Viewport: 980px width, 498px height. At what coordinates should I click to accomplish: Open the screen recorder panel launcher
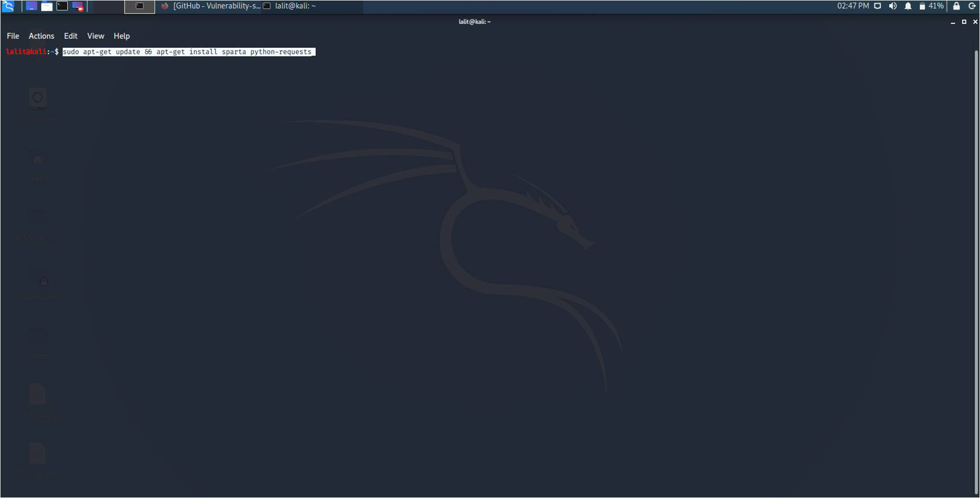78,6
